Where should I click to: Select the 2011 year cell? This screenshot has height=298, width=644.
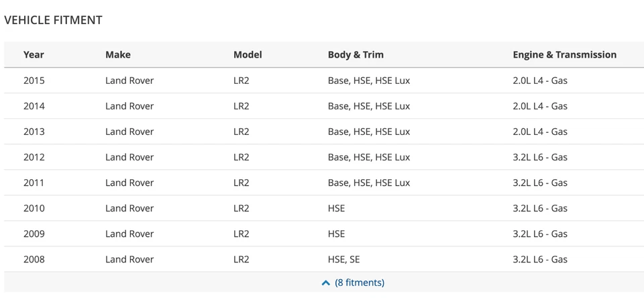click(34, 183)
